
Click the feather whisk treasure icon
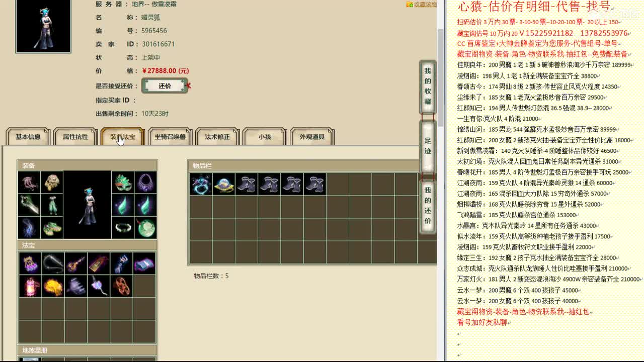pyautogui.click(x=99, y=286)
